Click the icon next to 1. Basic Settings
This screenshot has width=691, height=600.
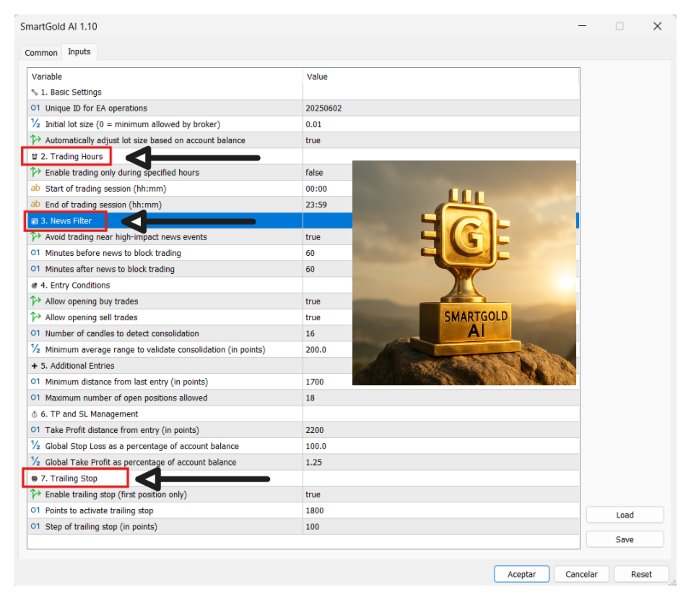(x=34, y=92)
